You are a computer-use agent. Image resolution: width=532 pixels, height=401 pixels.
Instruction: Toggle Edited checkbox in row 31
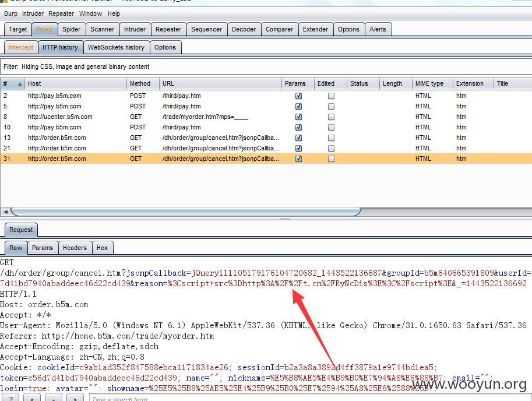pos(331,159)
